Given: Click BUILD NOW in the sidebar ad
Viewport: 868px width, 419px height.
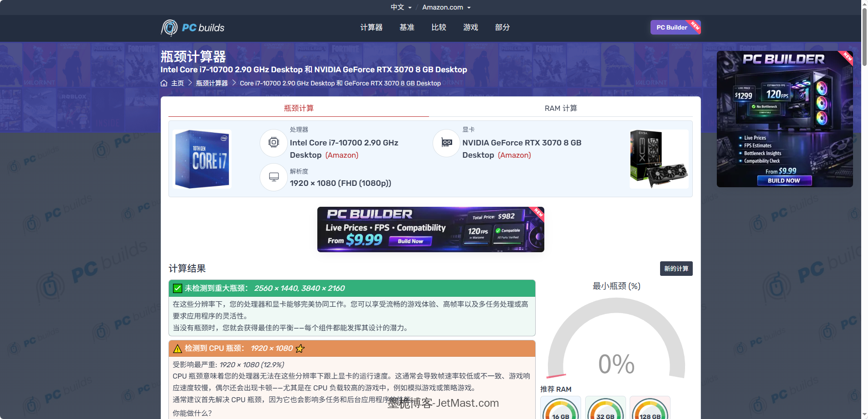Looking at the screenshot, I should click(784, 180).
